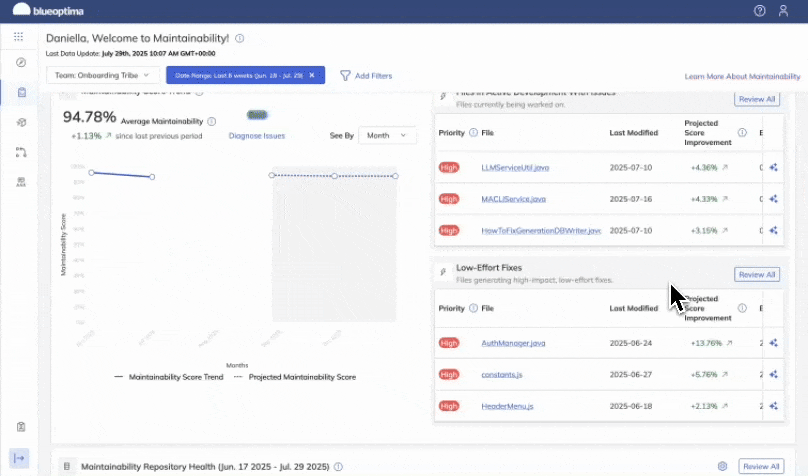
Task: Expand the sidebar with arrow icon
Action: [19, 458]
